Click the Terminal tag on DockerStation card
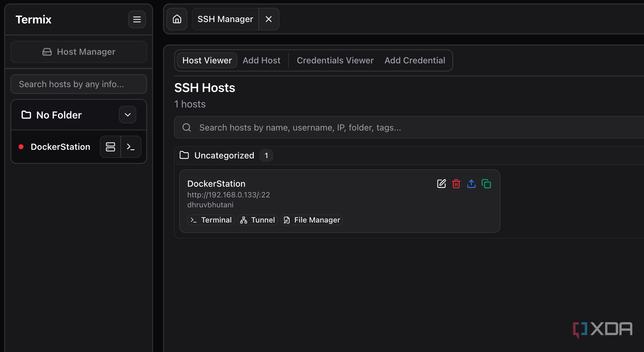The width and height of the screenshot is (644, 352). [x=211, y=220]
